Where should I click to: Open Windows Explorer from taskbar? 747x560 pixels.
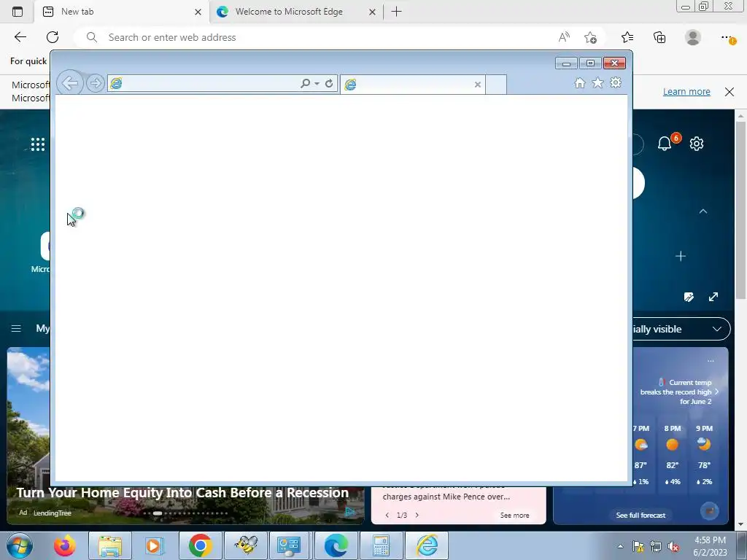(110, 545)
